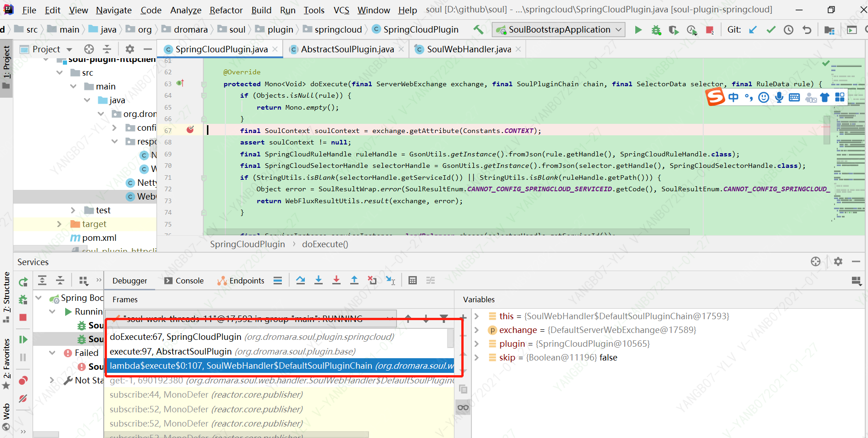Expand the Not Started services node

pos(52,380)
